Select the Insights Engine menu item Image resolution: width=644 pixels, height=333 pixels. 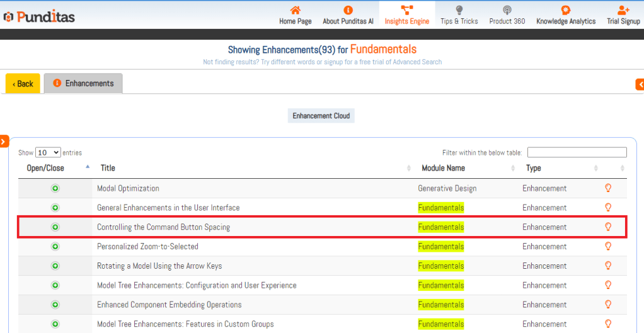click(406, 15)
